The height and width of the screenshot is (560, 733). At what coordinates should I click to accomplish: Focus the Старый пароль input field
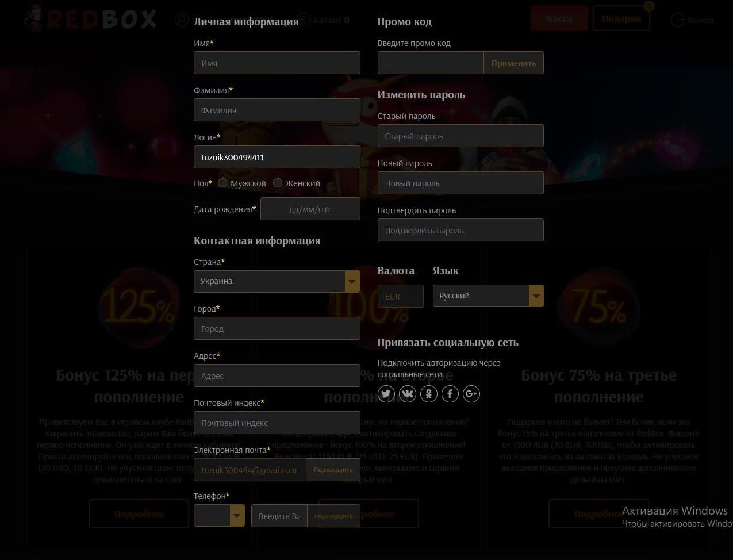(460, 136)
